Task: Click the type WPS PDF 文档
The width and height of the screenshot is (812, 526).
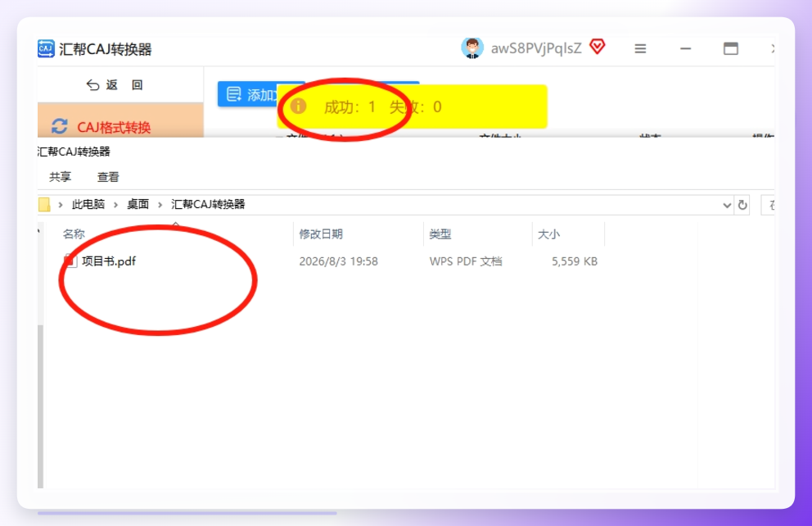Action: tap(466, 261)
